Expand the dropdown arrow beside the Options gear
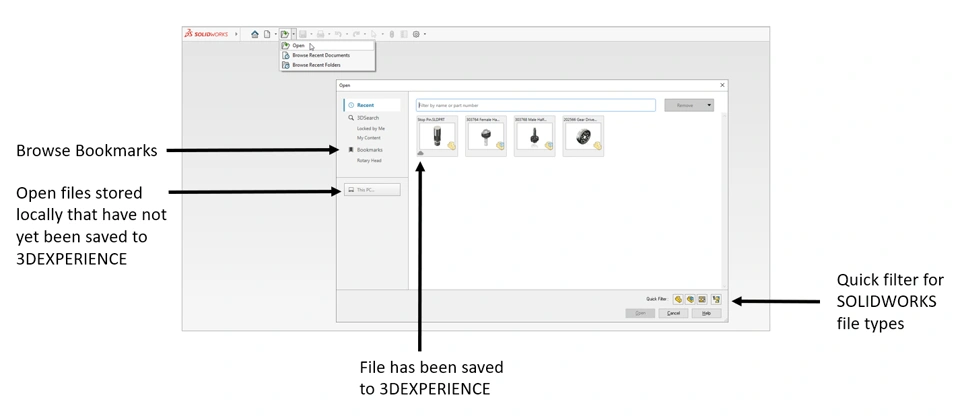The height and width of the screenshot is (416, 960). (425, 34)
